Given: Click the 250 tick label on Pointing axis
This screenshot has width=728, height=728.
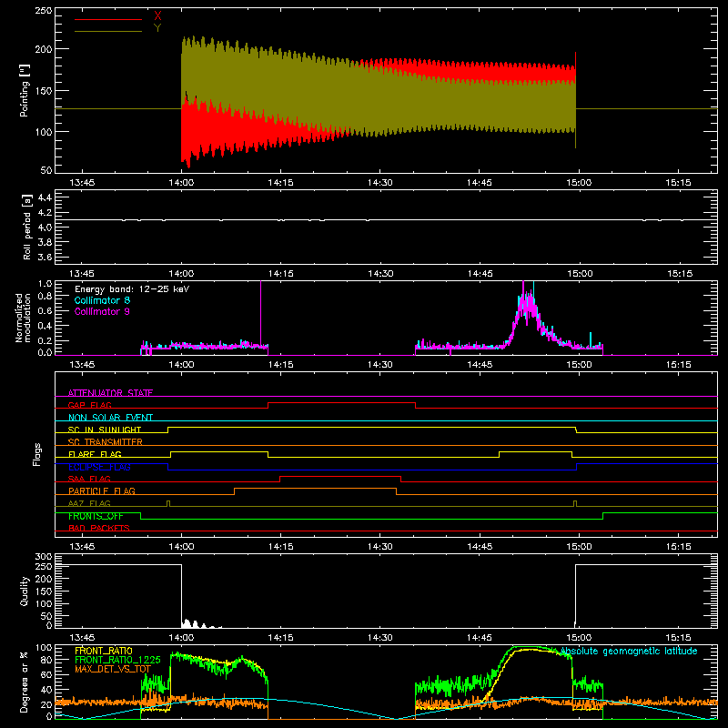Looking at the screenshot, I should (44, 11).
